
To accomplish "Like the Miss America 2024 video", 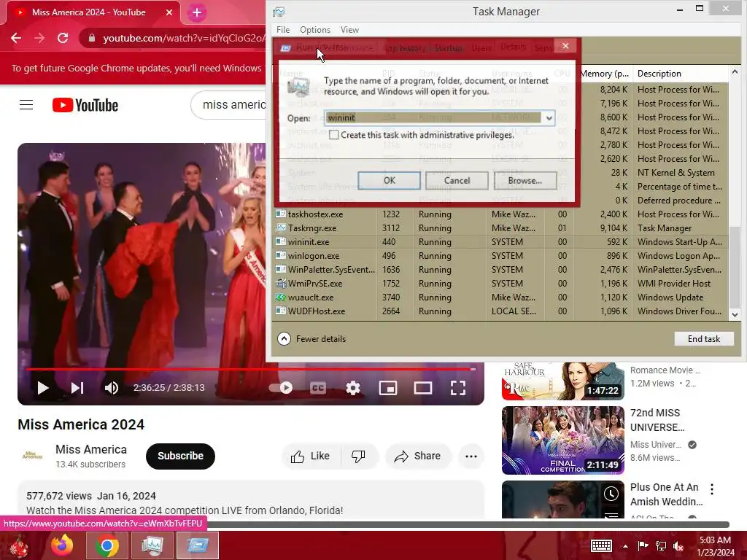I will point(310,456).
